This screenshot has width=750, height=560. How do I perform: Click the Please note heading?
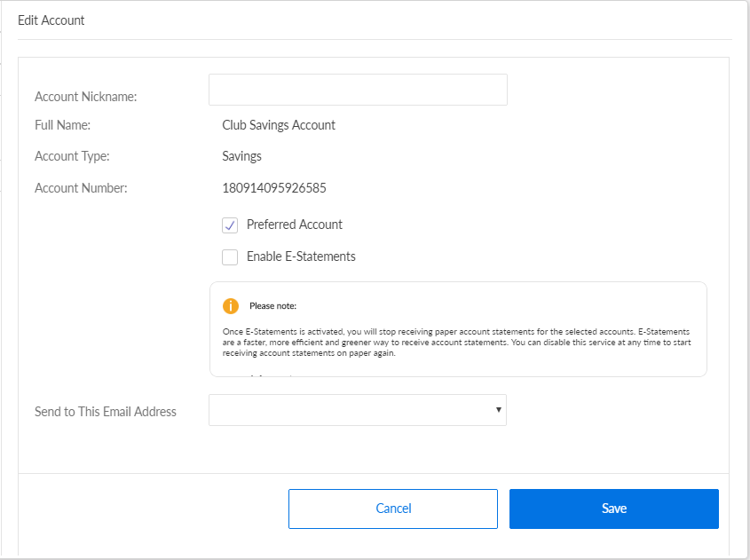point(272,306)
